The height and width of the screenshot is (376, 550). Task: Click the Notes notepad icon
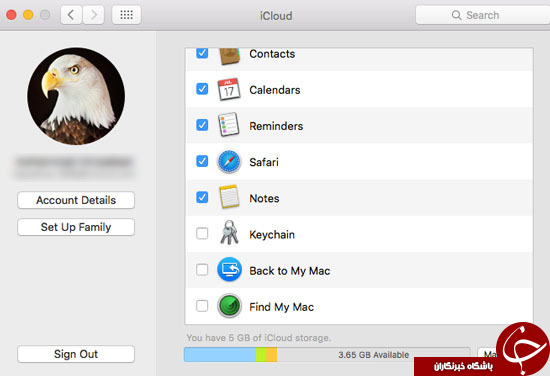coord(229,197)
